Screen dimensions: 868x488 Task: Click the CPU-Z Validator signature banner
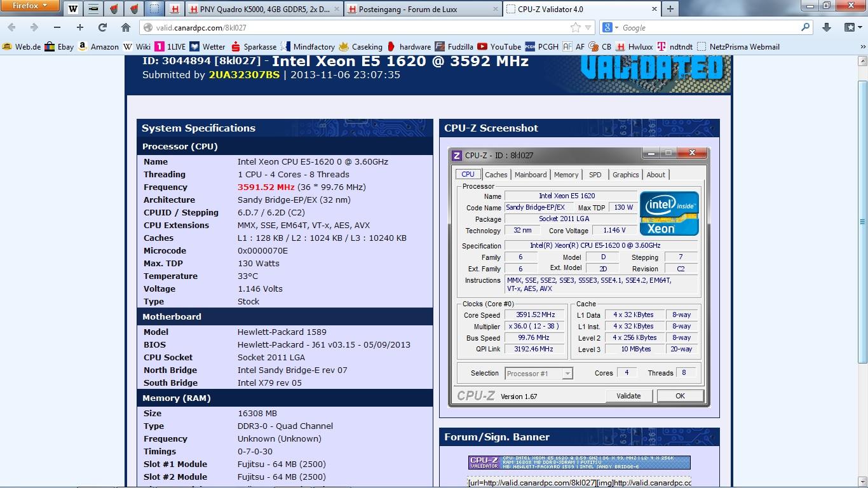click(580, 463)
